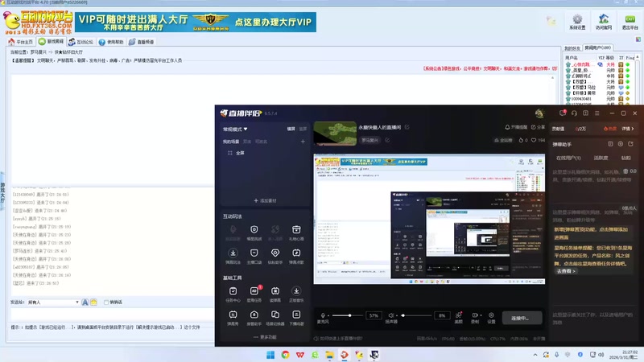Open customer service headset icon
This screenshot has width=644, height=362.
(x=574, y=113)
